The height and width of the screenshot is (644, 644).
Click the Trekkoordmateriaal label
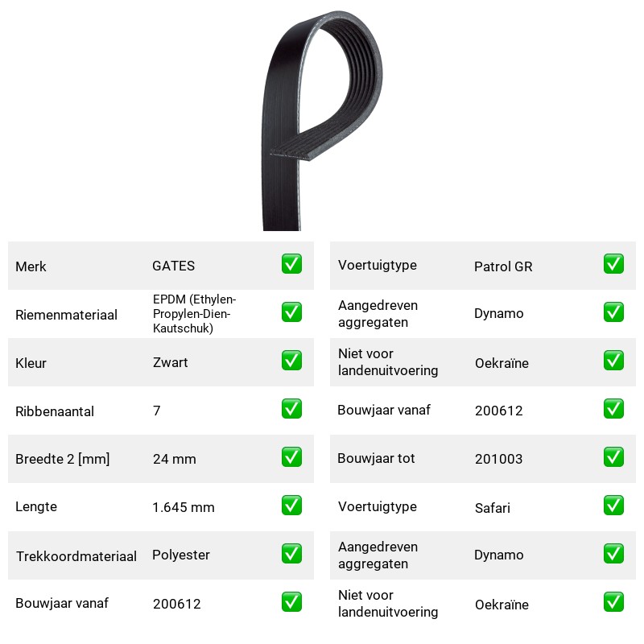(x=76, y=556)
